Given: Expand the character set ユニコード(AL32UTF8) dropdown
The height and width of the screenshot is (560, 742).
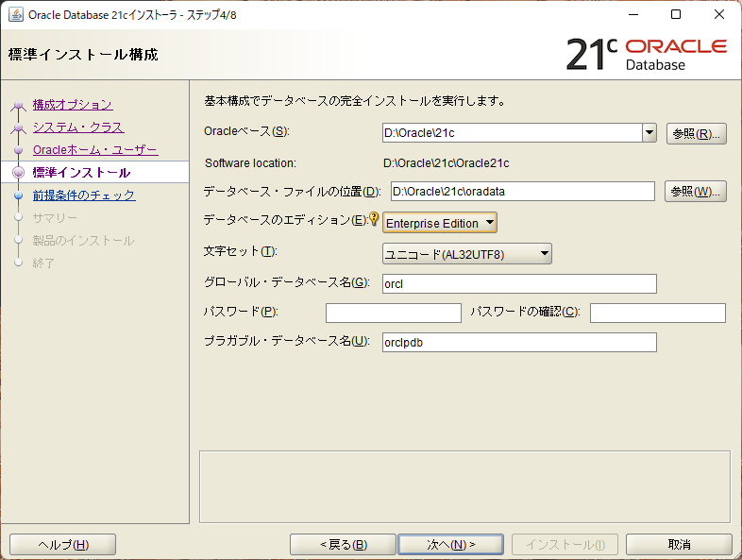Looking at the screenshot, I should (x=467, y=254).
